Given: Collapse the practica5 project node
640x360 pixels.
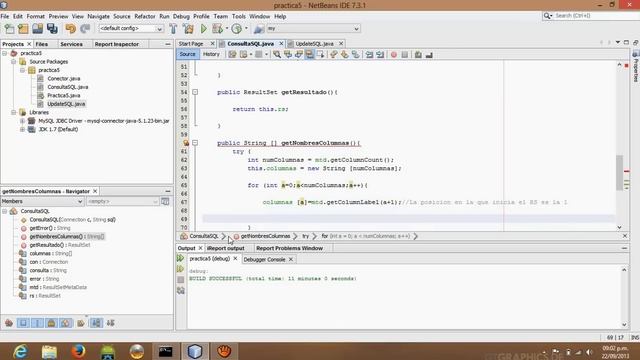Looking at the screenshot, I should point(4,53).
